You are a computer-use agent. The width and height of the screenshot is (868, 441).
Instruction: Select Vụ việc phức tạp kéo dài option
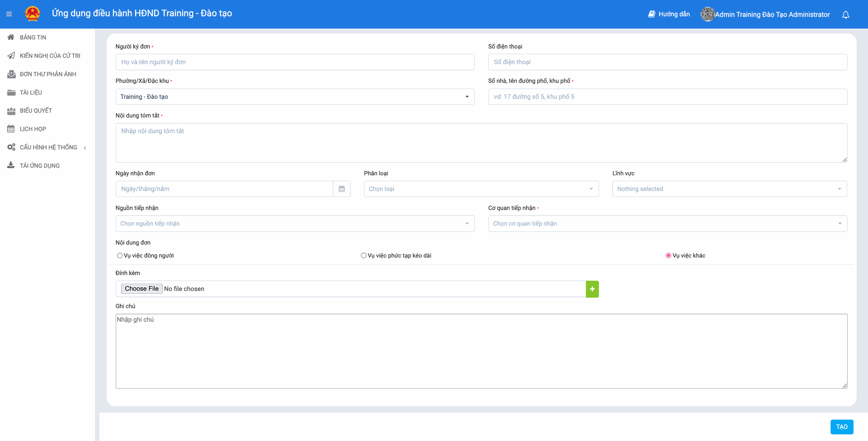pos(363,256)
